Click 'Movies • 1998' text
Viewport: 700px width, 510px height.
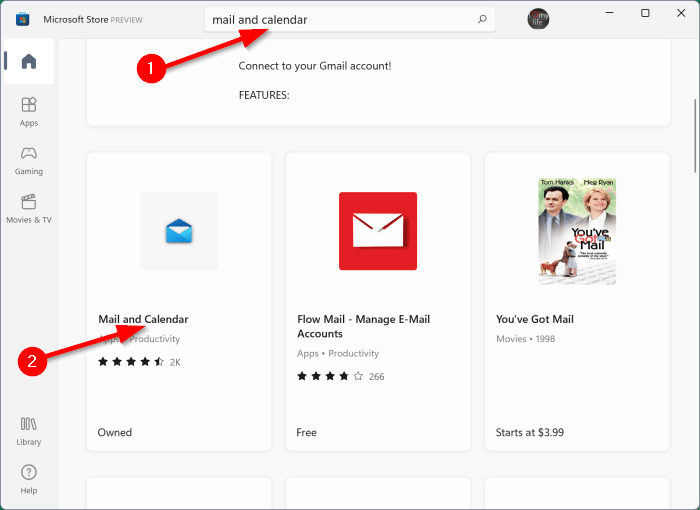525,339
